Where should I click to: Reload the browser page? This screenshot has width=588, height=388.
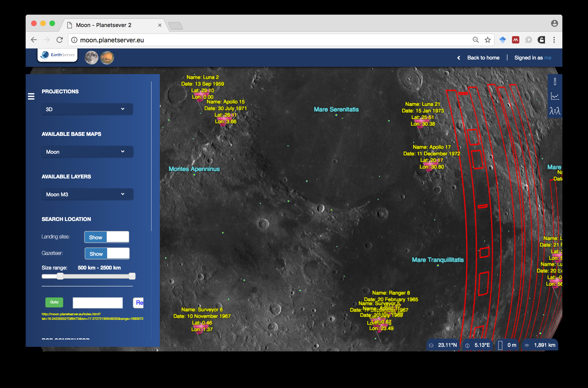click(60, 40)
